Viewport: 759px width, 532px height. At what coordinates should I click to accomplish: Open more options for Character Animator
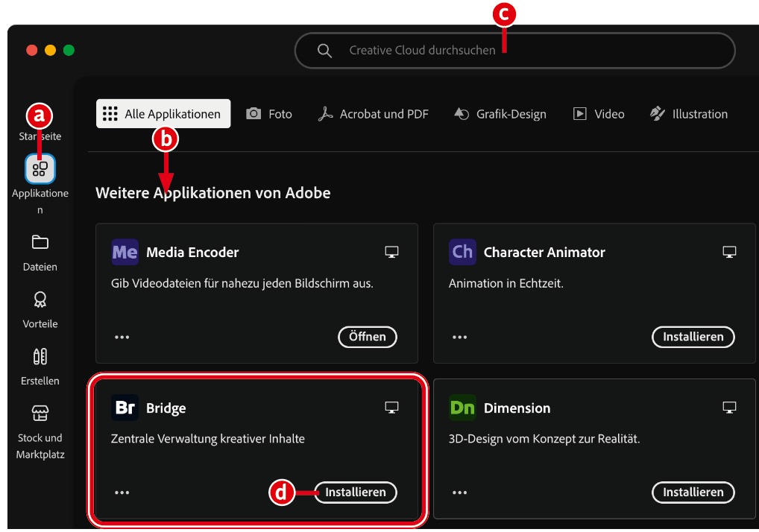(461, 337)
